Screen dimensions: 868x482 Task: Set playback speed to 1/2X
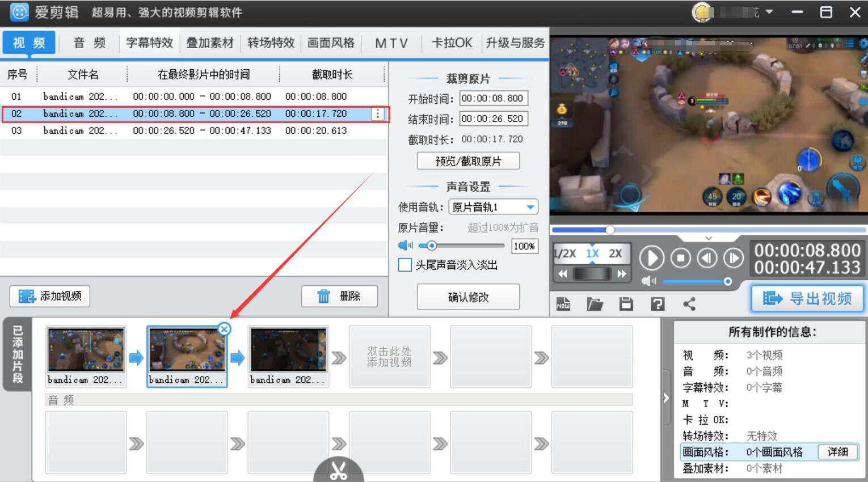tap(564, 253)
